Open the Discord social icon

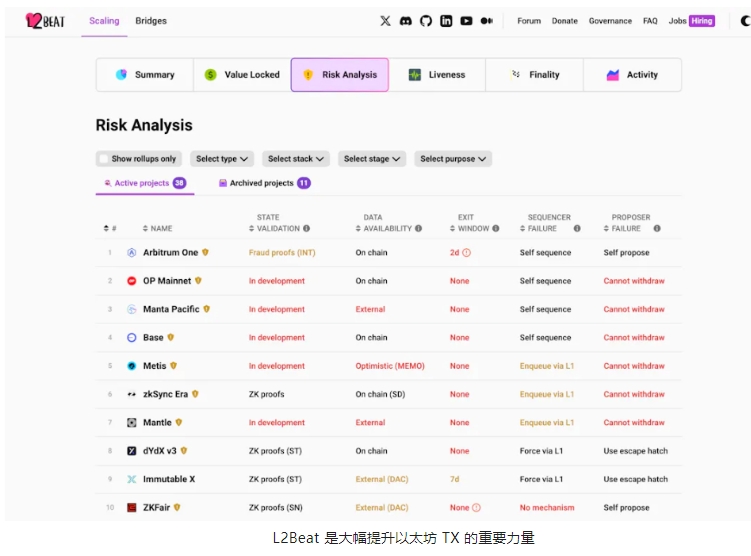[406, 21]
